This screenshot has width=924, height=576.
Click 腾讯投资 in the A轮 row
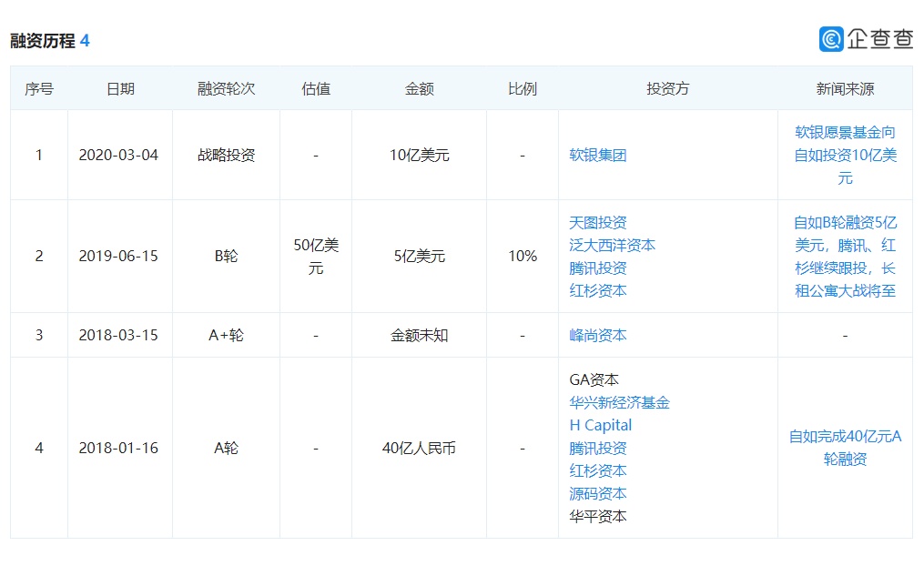[597, 449]
